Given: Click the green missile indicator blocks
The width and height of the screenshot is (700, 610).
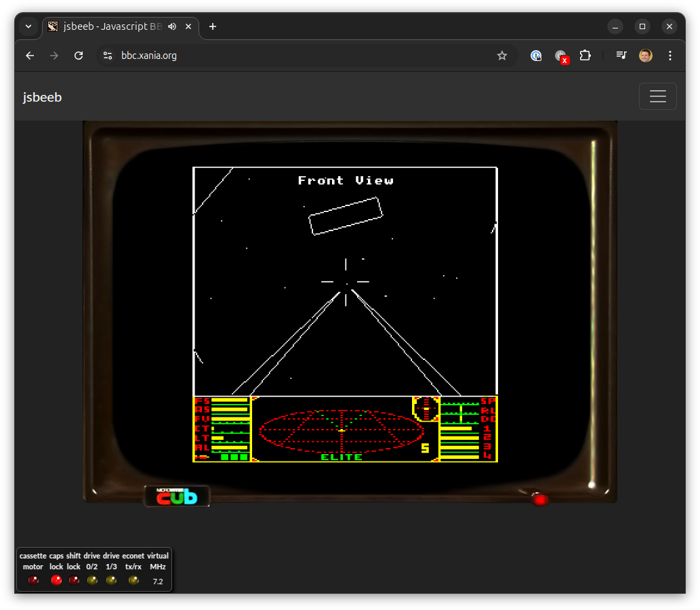Looking at the screenshot, I should [x=234, y=457].
